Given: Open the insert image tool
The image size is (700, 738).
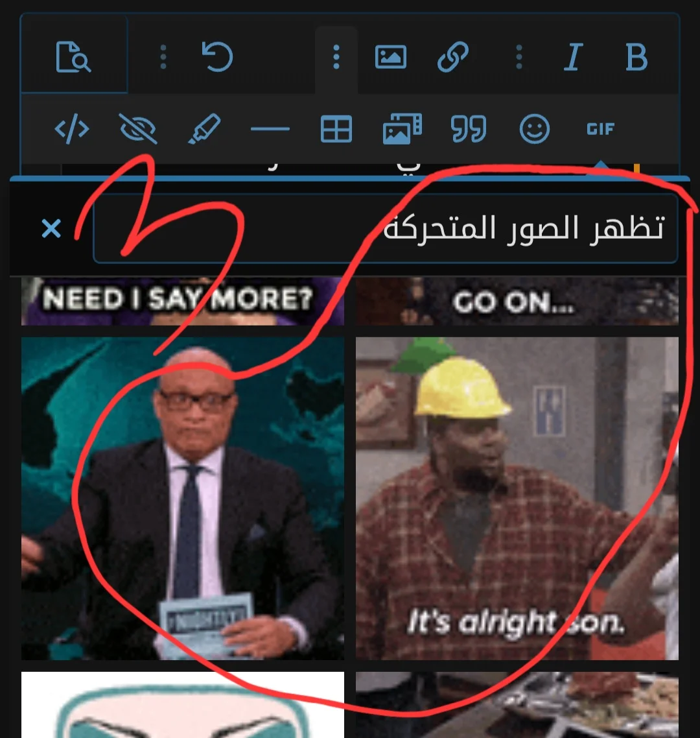Looking at the screenshot, I should pos(390,57).
